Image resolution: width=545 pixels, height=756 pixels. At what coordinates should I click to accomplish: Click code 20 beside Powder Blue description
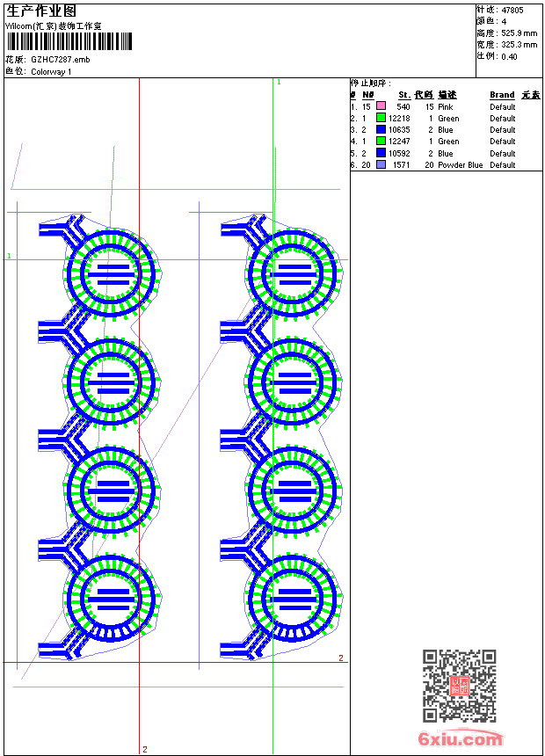coord(429,165)
